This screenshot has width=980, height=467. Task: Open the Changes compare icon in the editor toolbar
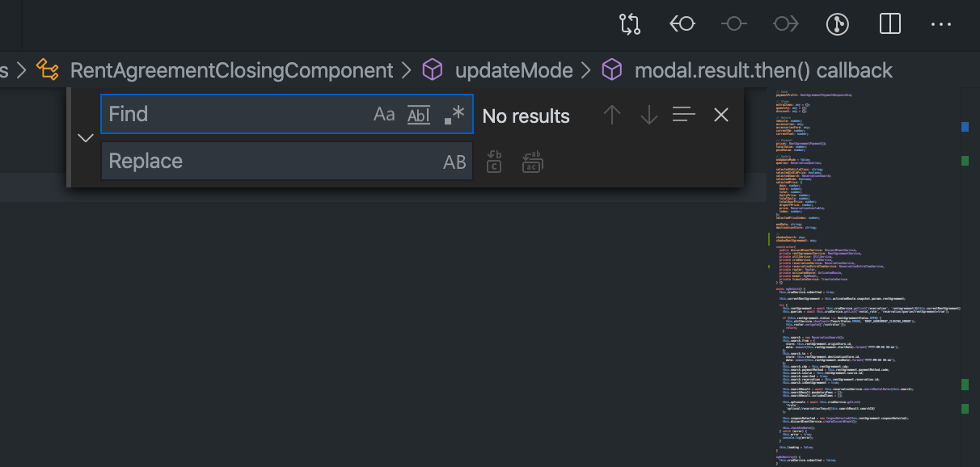click(x=629, y=24)
